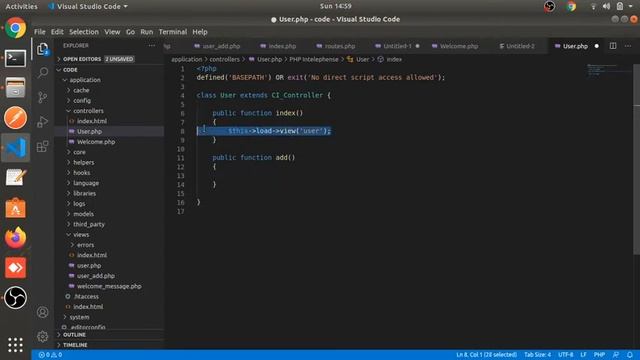Open Explorer views and more actions ellipsis
This screenshot has width=640, height=360.
click(x=152, y=46)
